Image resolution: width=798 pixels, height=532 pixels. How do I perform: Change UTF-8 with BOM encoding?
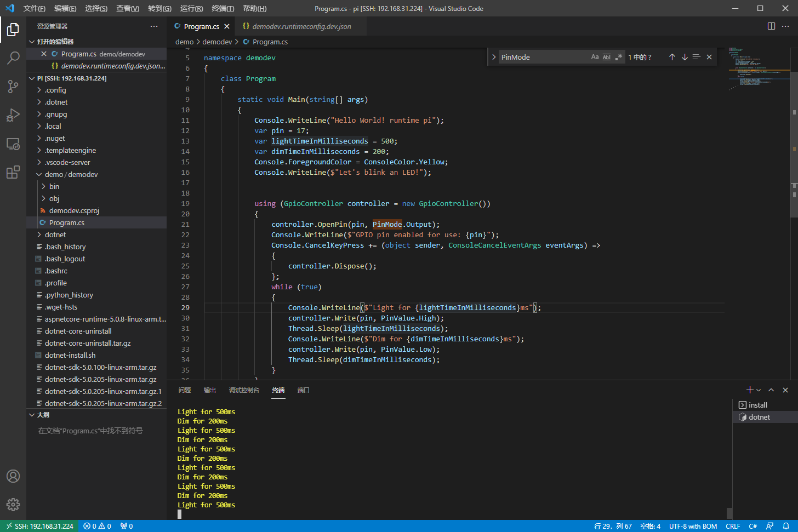[693, 526]
